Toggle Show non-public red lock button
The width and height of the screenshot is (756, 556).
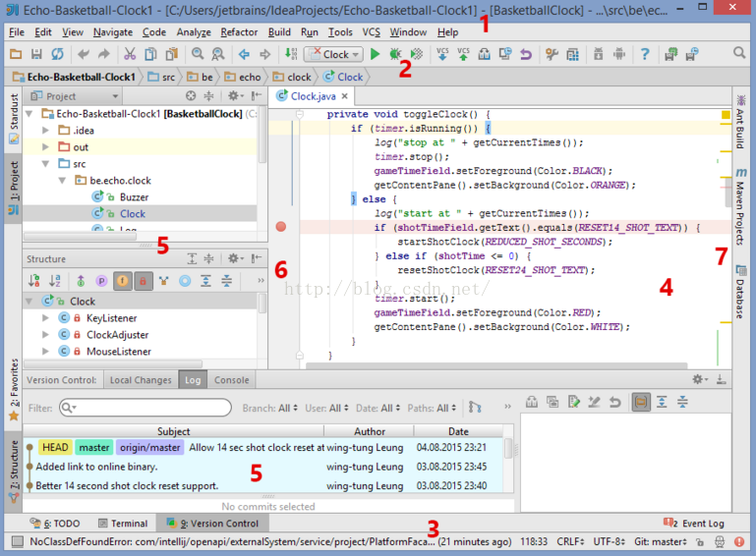click(x=144, y=281)
